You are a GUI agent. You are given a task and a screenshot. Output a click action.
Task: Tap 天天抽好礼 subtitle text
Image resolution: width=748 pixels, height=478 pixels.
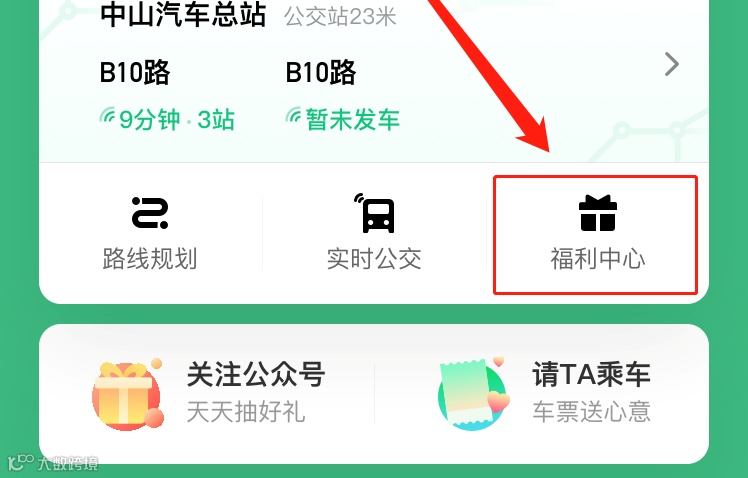tap(246, 412)
